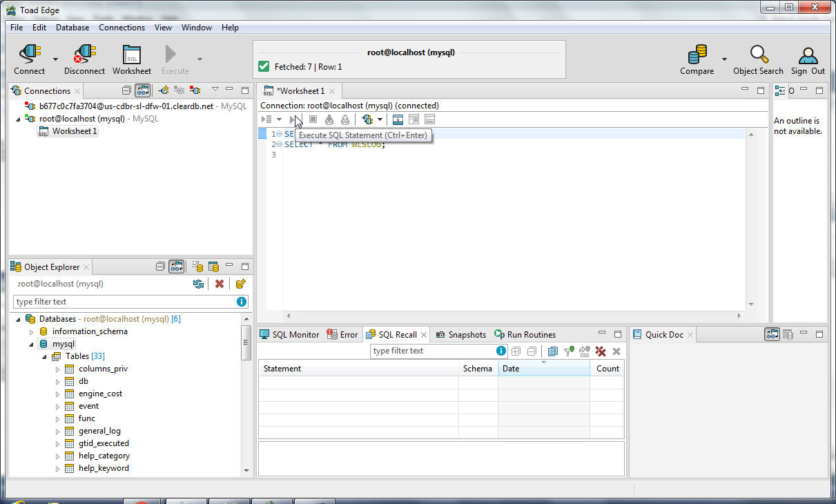
Task: Toggle Link with Editor in Connections panel
Action: pos(143,90)
